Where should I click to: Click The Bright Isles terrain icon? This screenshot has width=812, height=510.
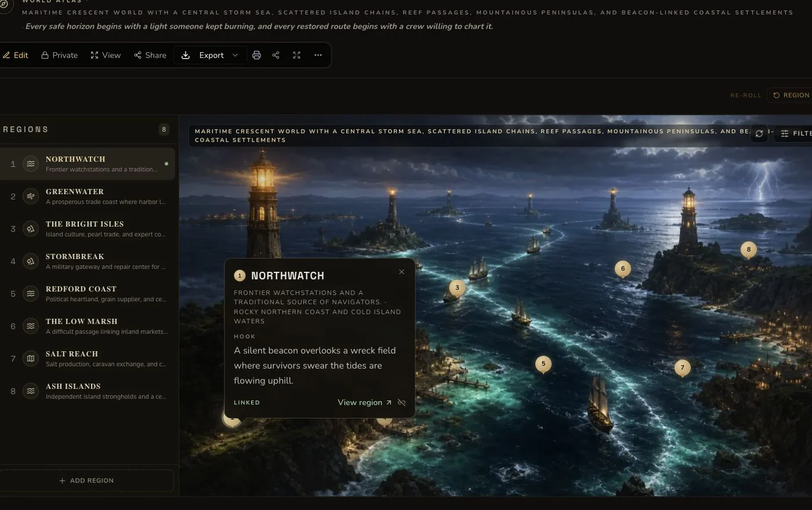[31, 229]
